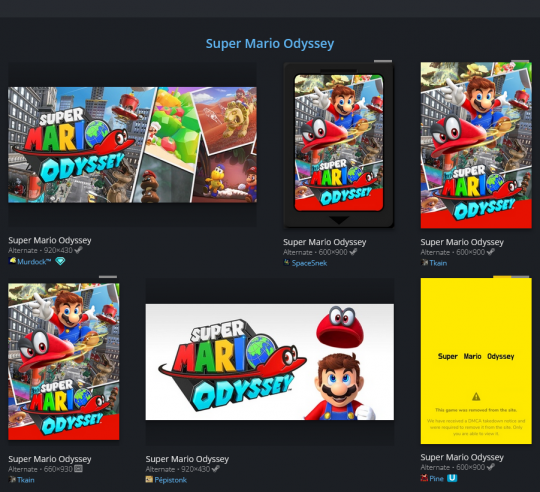Click the diamond badge next to Murdock
540x492 pixels.
60,261
